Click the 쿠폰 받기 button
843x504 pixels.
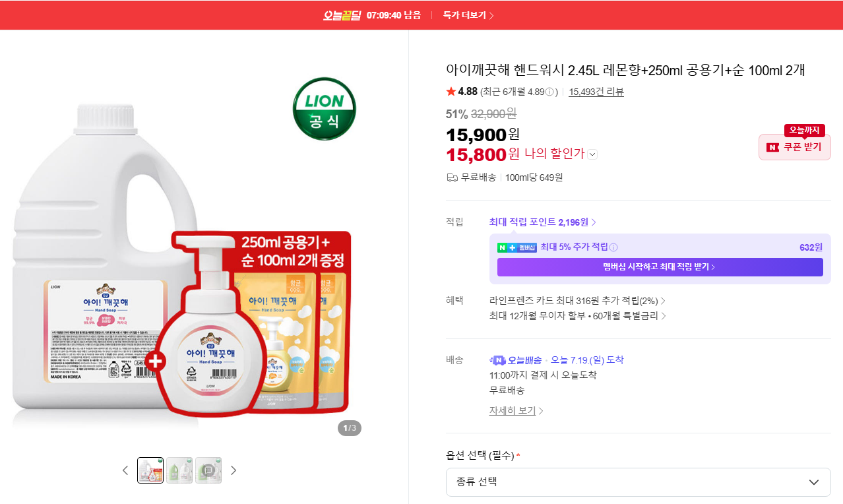[x=795, y=147]
